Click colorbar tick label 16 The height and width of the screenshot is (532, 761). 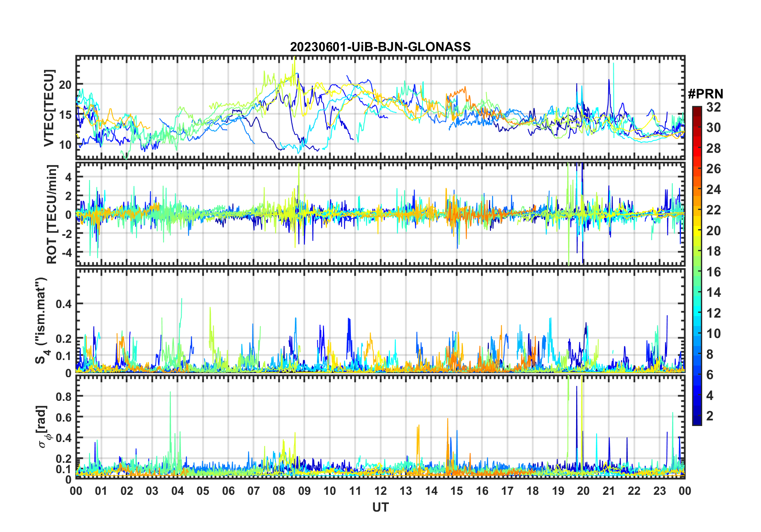(713, 272)
